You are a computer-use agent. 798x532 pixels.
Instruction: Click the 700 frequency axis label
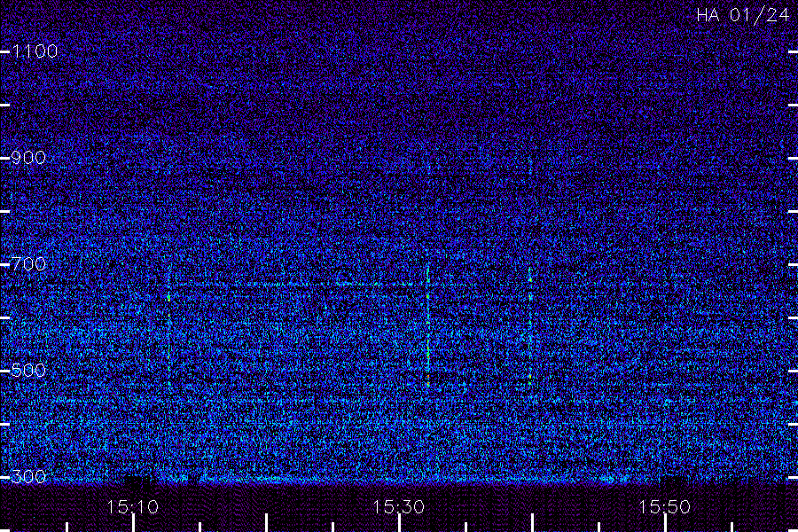click(28, 263)
